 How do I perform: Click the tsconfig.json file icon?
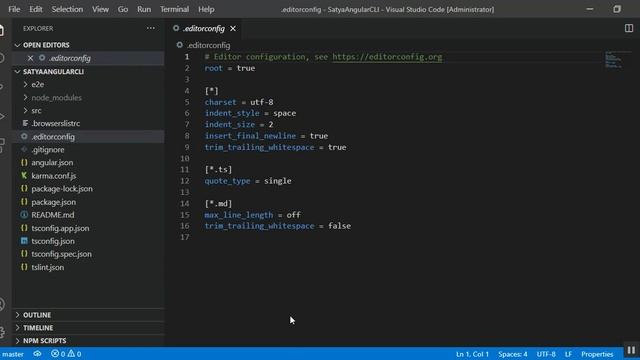pyautogui.click(x=24, y=241)
